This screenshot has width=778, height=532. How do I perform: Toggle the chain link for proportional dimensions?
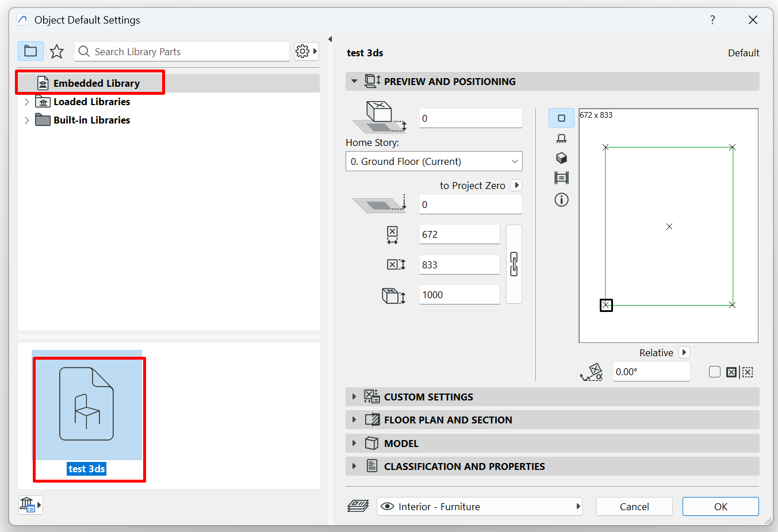513,264
